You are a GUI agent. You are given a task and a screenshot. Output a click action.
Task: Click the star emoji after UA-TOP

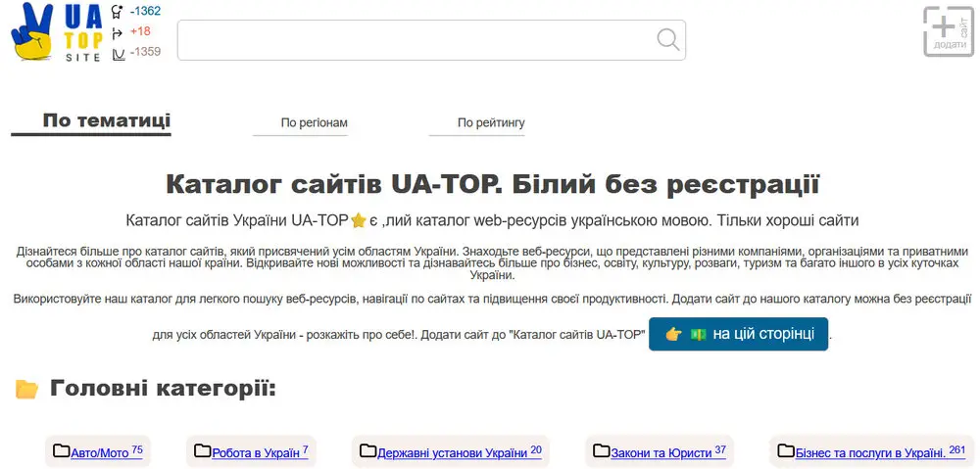[x=358, y=221]
